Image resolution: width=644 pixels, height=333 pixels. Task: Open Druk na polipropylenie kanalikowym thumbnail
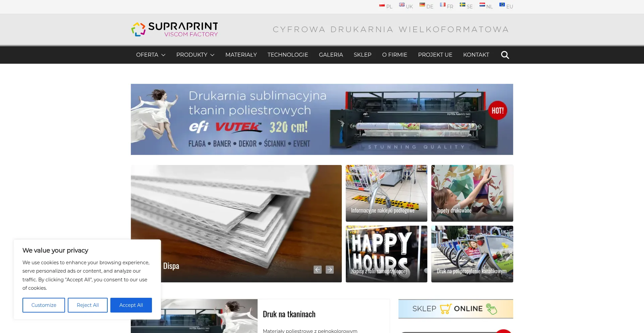click(472, 254)
